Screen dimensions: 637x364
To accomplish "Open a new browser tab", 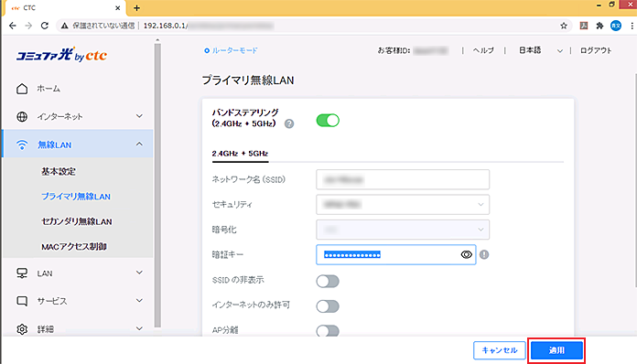I will [x=137, y=7].
